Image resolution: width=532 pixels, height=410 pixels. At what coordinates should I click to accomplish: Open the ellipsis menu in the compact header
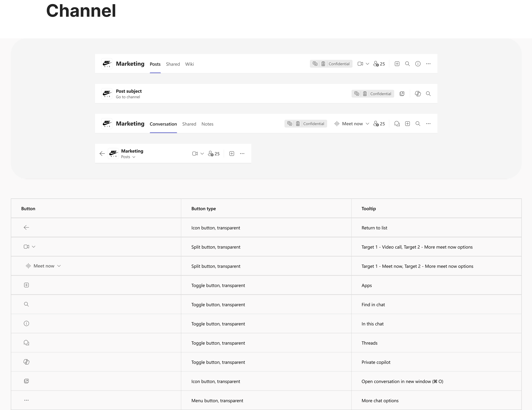coord(242,153)
